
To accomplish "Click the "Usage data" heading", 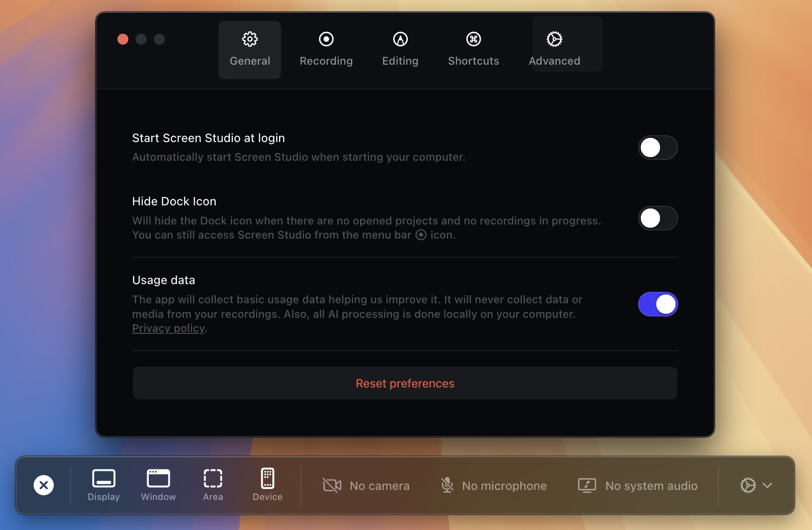I will click(x=163, y=280).
